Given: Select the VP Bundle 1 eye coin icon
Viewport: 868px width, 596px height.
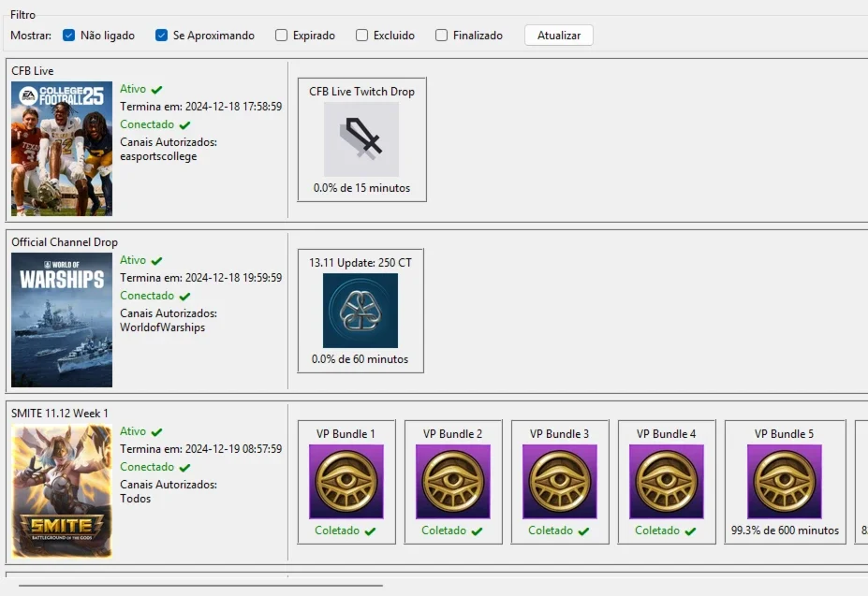Looking at the screenshot, I should 346,482.
